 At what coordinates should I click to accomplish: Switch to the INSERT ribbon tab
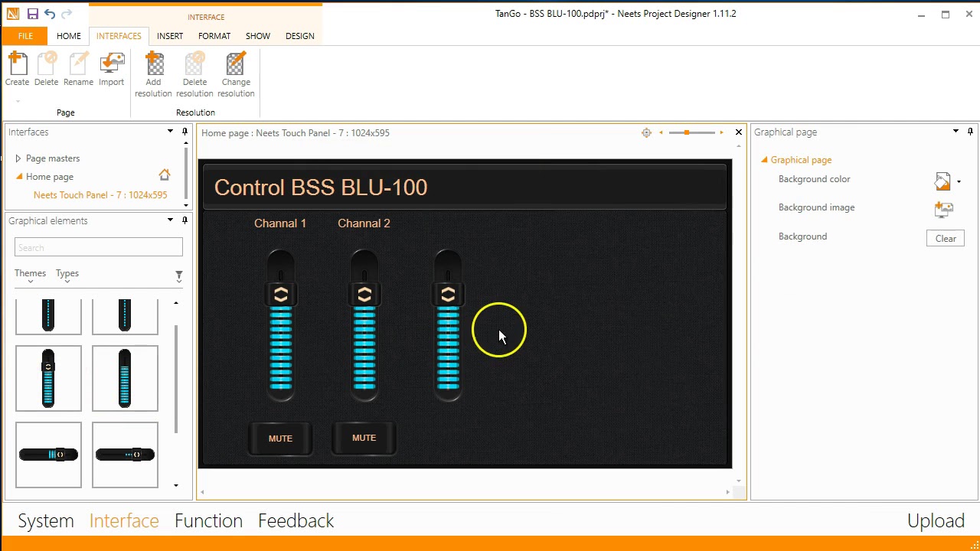click(x=170, y=36)
